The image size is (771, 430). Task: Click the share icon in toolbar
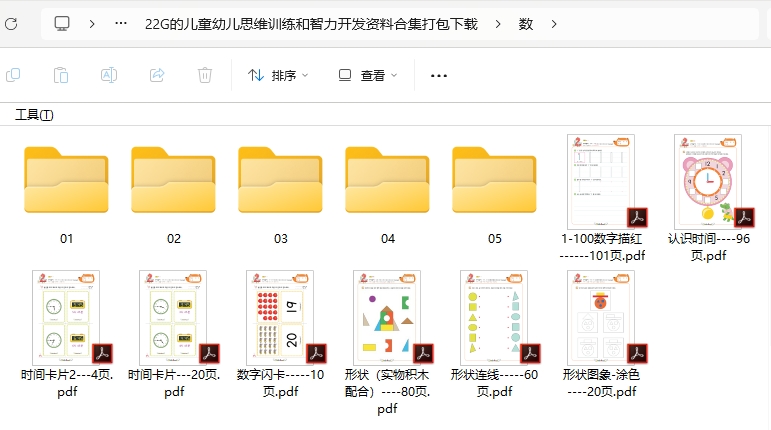[157, 75]
